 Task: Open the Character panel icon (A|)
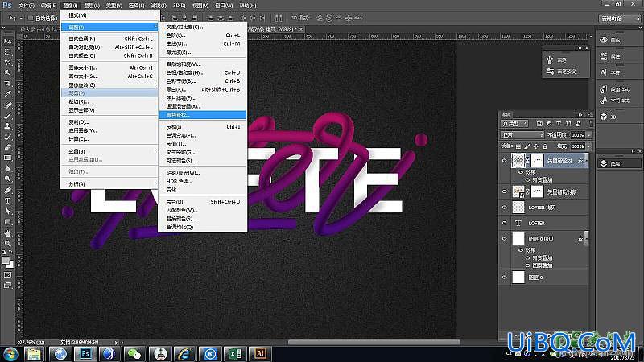pos(603,72)
